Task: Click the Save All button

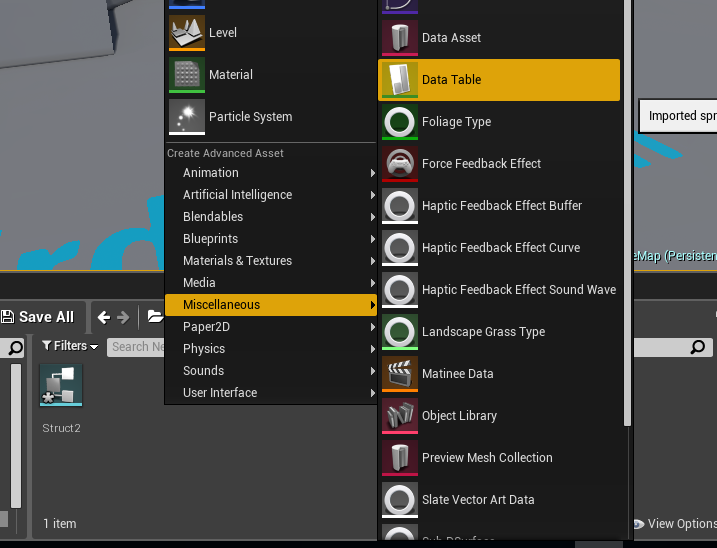Action: [x=38, y=317]
